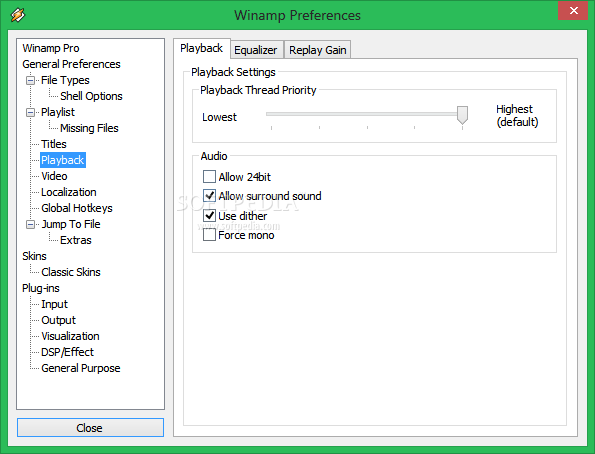Uncheck Allow surround sound
595x454 pixels.
209,195
